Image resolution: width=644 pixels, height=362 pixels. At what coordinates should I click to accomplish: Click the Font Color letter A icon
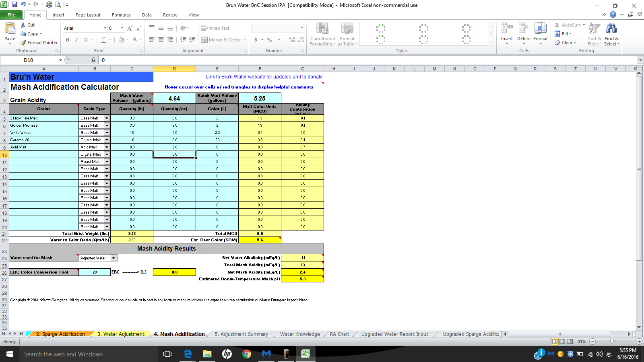134,40
